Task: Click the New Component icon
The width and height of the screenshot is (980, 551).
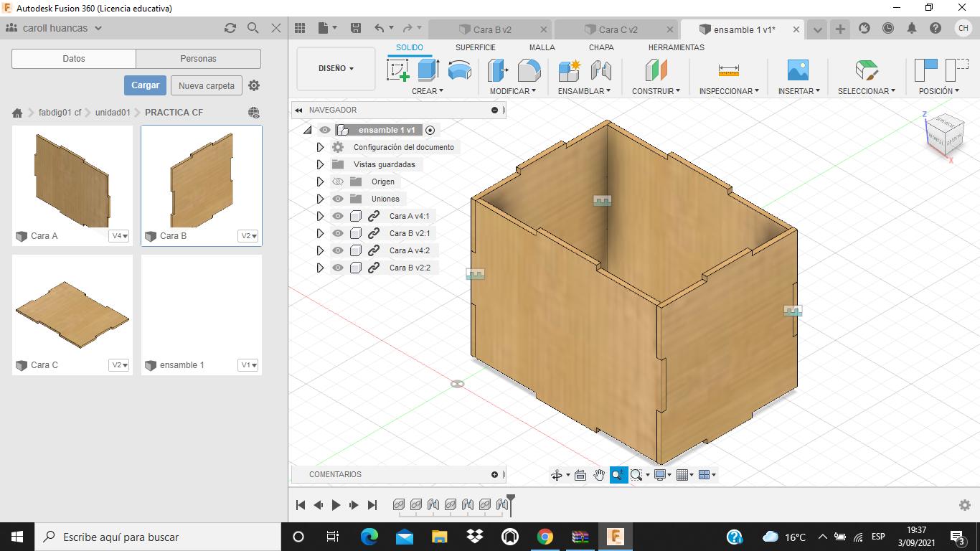Action: (569, 70)
